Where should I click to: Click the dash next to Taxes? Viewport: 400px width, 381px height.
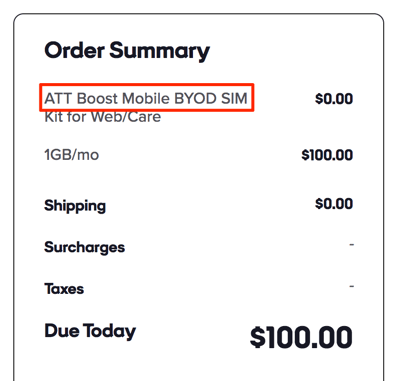click(352, 286)
